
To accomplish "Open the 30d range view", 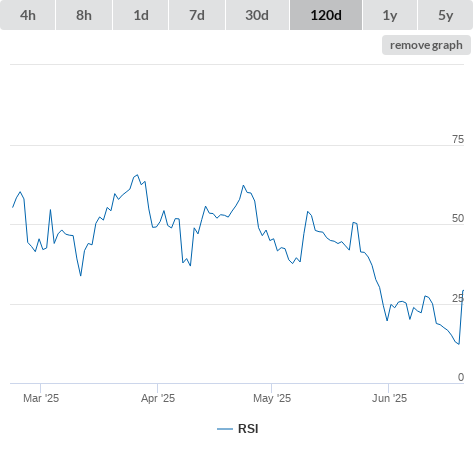I will [257, 15].
